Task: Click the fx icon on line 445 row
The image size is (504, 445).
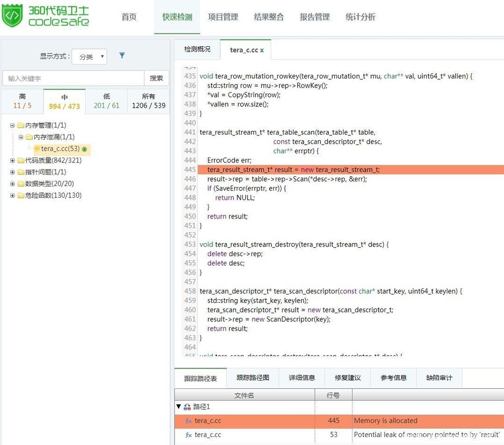Action: tap(189, 421)
